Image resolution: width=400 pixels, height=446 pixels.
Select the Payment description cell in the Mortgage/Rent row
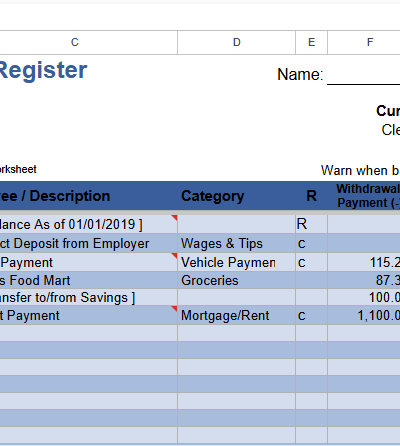88,315
